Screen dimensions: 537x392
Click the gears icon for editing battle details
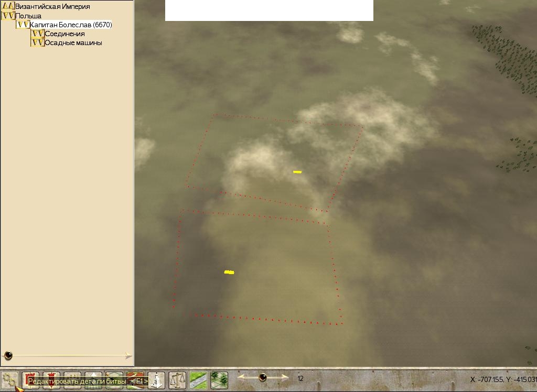point(9,379)
